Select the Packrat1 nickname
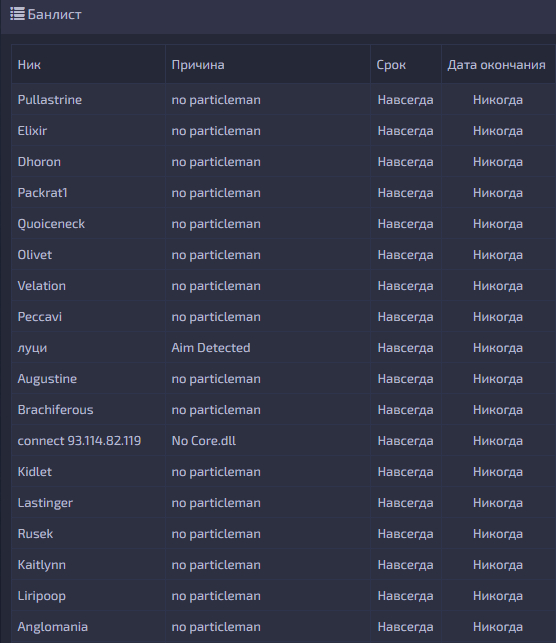Screen dimensions: 556x643 pyautogui.click(x=43, y=193)
